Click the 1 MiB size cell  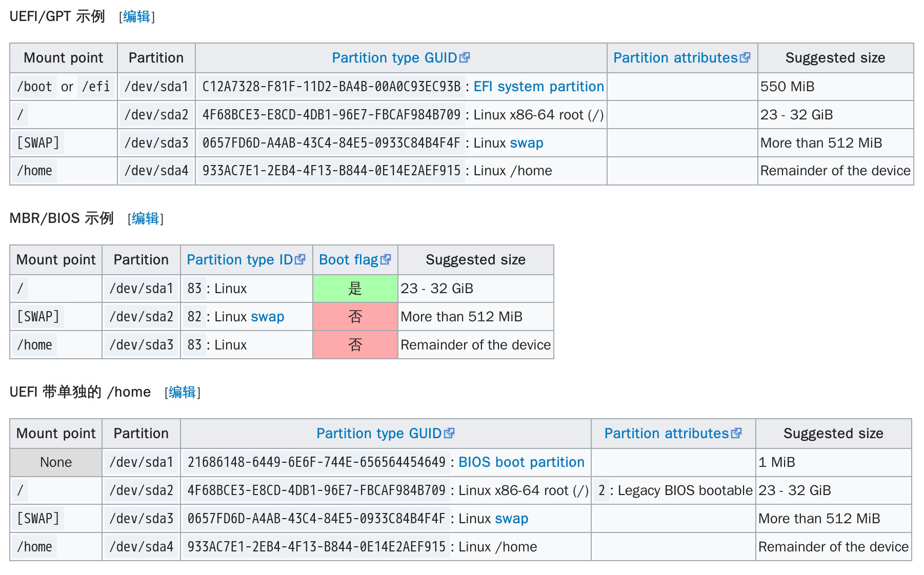click(x=833, y=462)
